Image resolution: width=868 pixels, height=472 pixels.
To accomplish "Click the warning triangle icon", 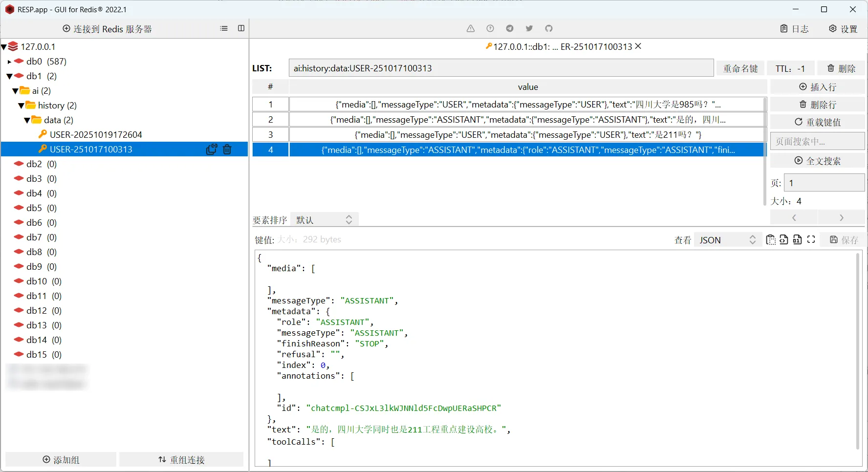I will [x=471, y=28].
